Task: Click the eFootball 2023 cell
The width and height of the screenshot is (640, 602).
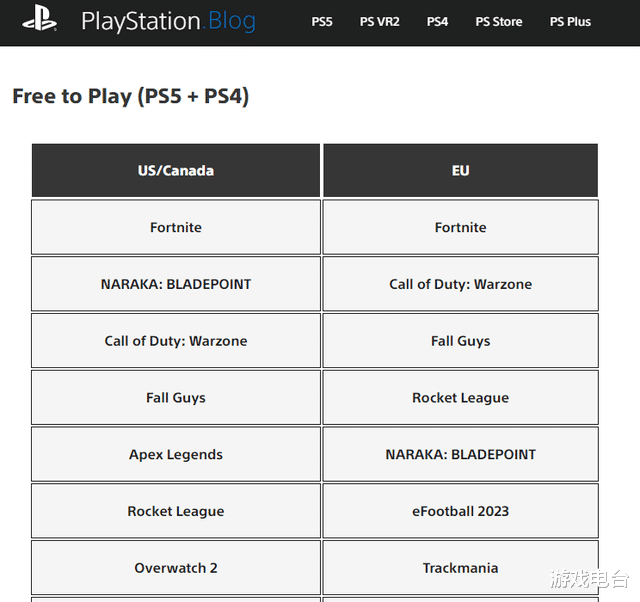Action: click(460, 511)
